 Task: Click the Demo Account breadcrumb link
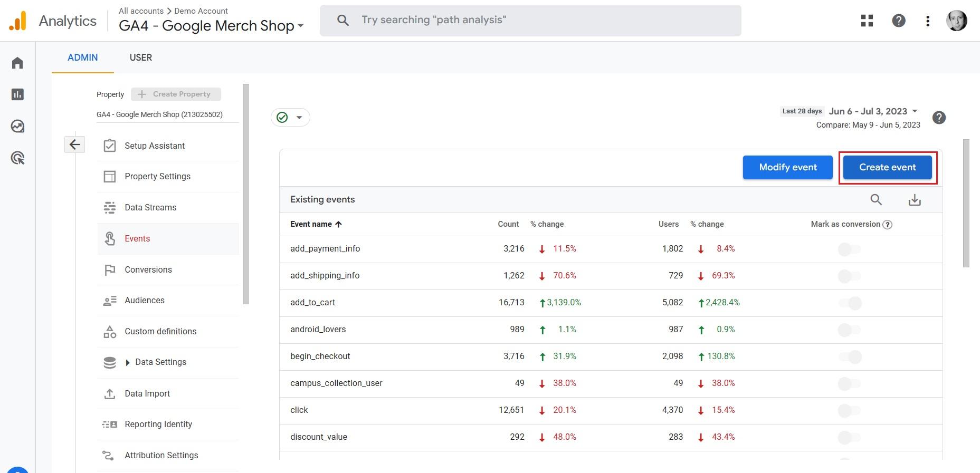tap(201, 11)
